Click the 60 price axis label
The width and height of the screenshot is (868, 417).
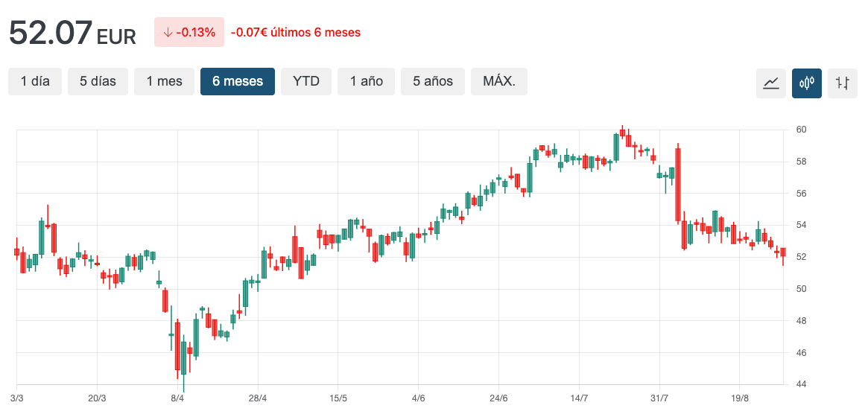pyautogui.click(x=801, y=130)
